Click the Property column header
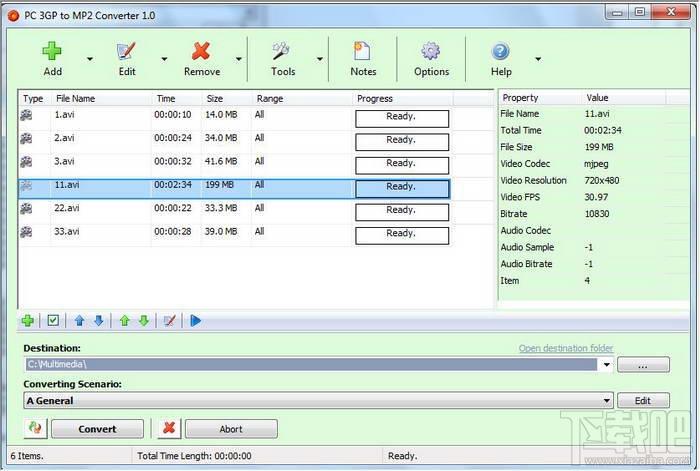Image resolution: width=700 pixels, height=471 pixels. point(541,98)
